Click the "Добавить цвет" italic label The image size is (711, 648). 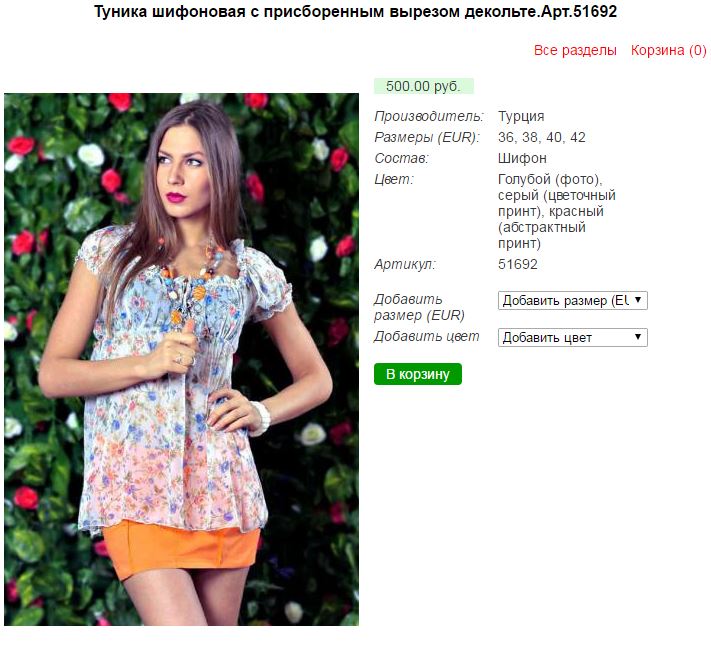click(426, 336)
